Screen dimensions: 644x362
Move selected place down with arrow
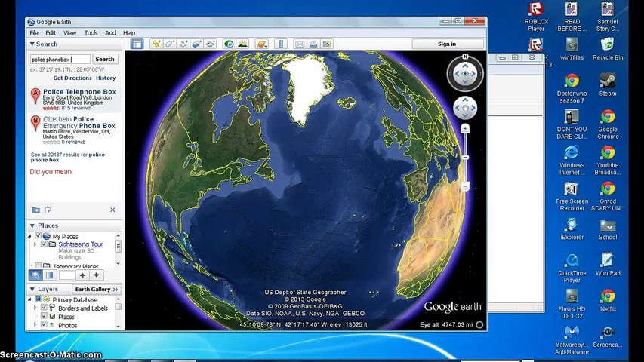(96, 275)
